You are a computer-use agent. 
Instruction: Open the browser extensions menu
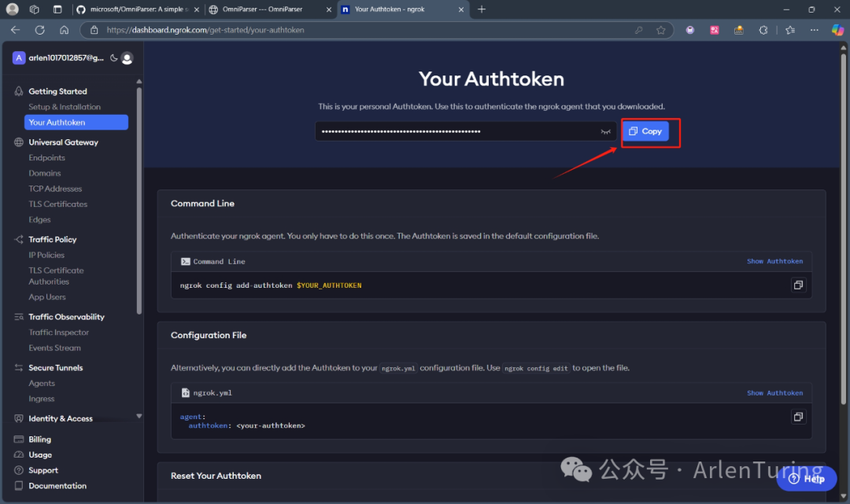(763, 31)
